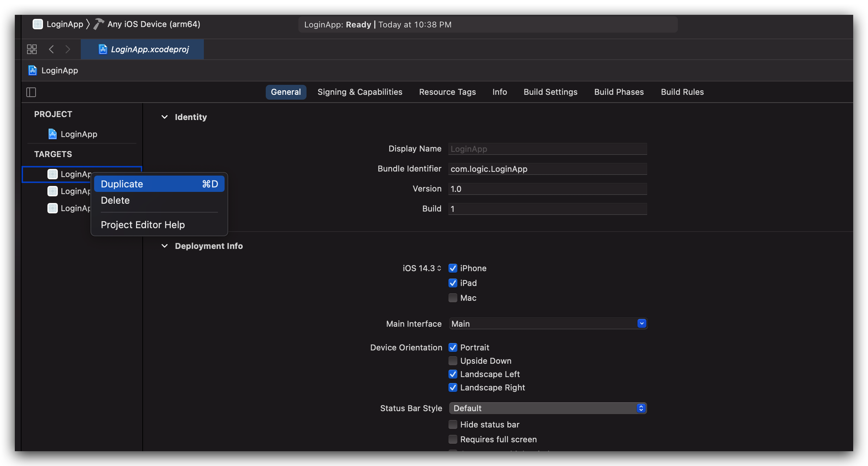Viewport: 868px width, 466px height.
Task: Open the Build Rules tab
Action: pos(682,92)
